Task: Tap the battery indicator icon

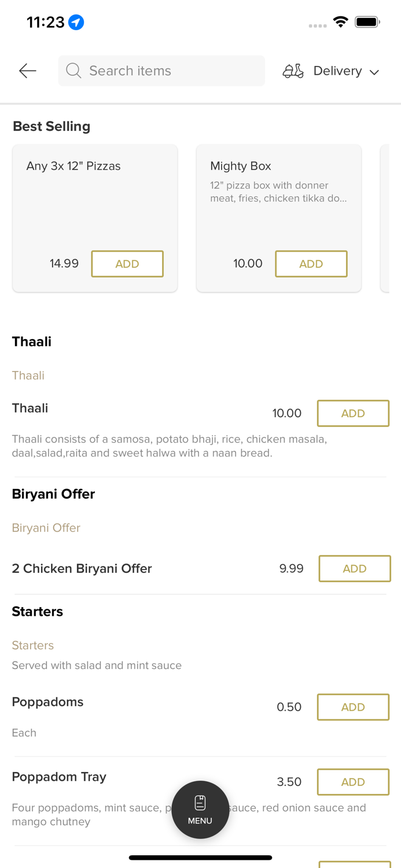Action: click(x=367, y=22)
